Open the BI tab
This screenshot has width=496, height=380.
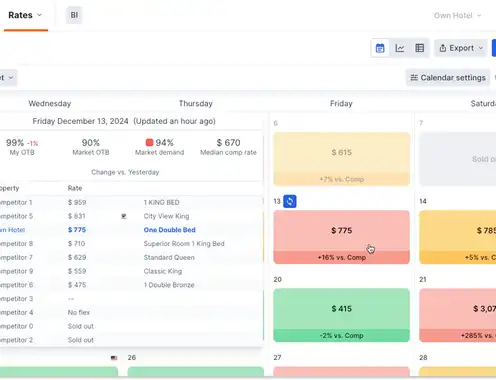pos(74,15)
